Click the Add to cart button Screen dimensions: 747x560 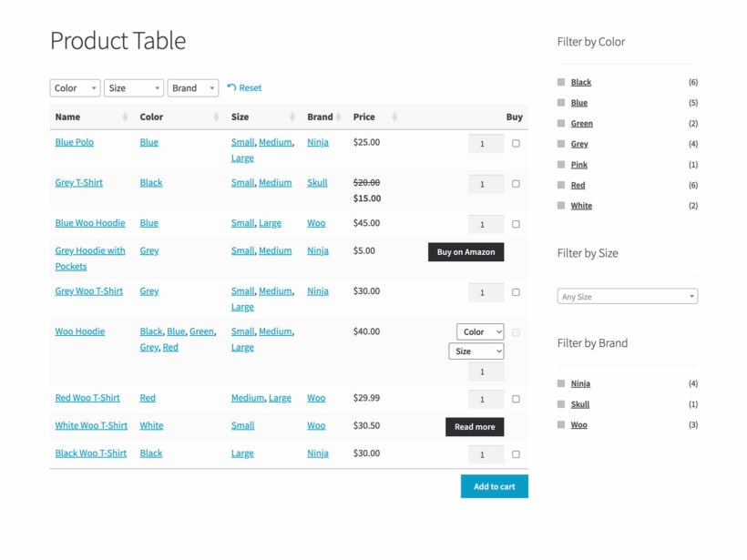click(494, 486)
